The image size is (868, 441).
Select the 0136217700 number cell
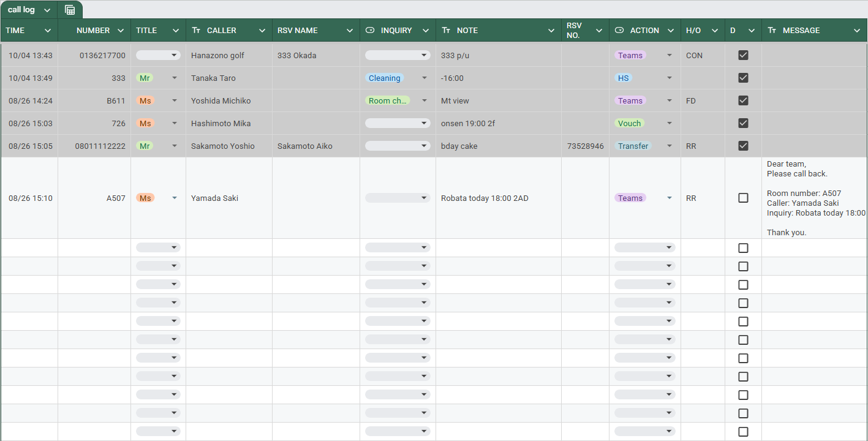coord(94,55)
